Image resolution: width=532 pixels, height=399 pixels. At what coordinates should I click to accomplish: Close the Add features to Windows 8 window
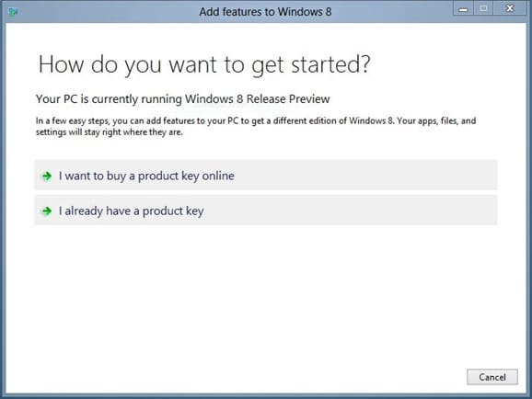510,8
